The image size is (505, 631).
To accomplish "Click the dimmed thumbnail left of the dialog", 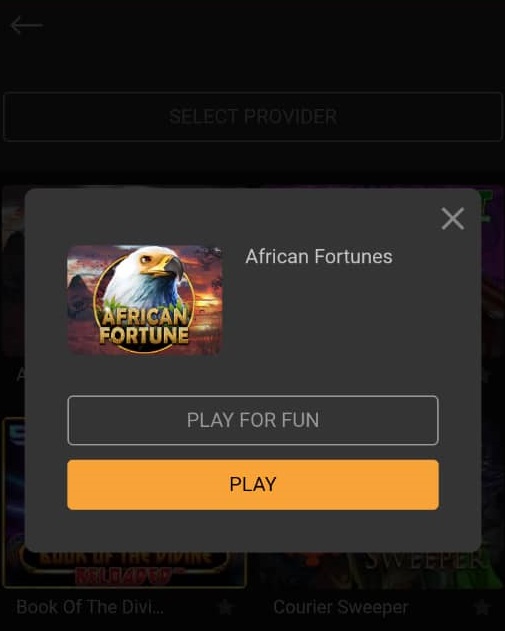I will click(x=13, y=274).
